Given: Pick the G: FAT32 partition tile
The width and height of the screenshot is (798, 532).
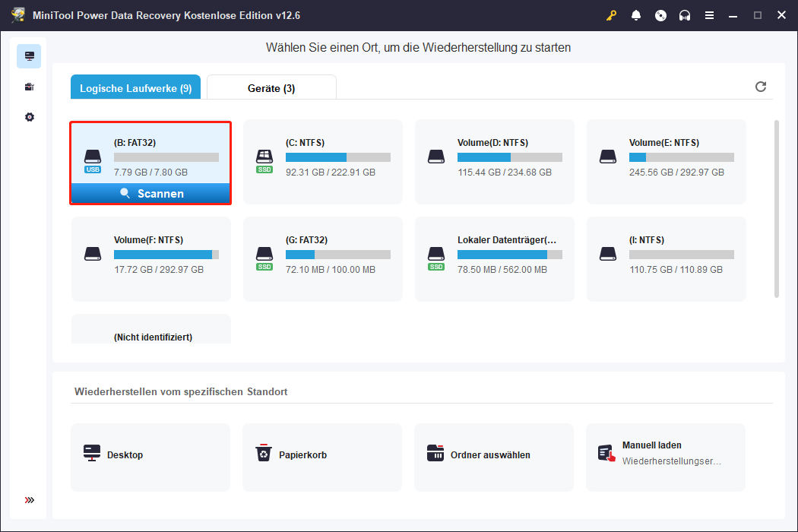Looking at the screenshot, I should pyautogui.click(x=322, y=258).
